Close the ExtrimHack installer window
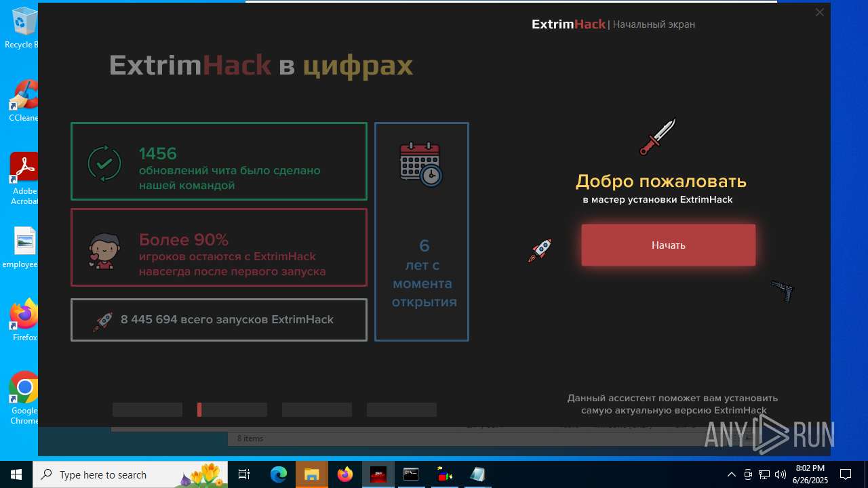Image resolution: width=868 pixels, height=488 pixels. (819, 12)
